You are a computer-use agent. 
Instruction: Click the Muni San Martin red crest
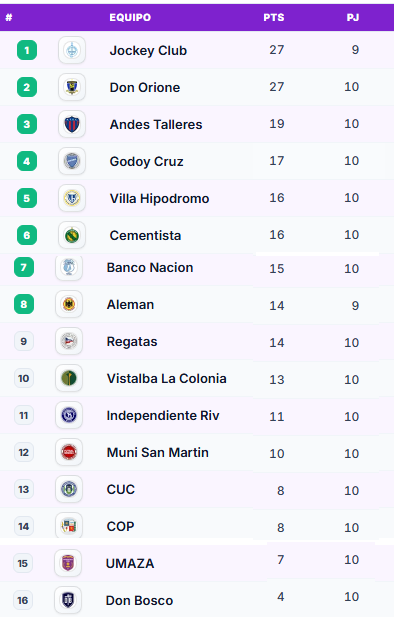(x=69, y=452)
